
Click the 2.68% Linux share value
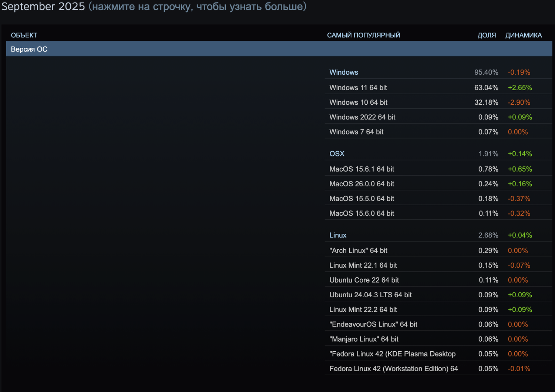coord(488,235)
